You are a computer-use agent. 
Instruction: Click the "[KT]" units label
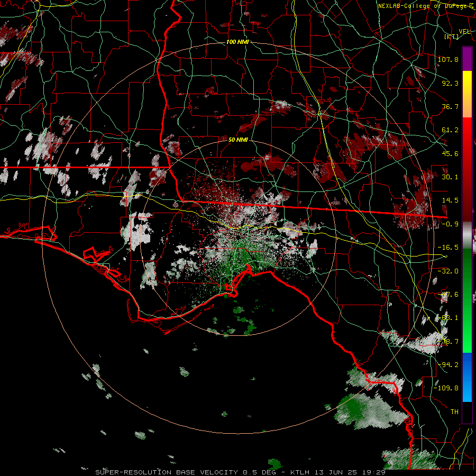(452, 36)
